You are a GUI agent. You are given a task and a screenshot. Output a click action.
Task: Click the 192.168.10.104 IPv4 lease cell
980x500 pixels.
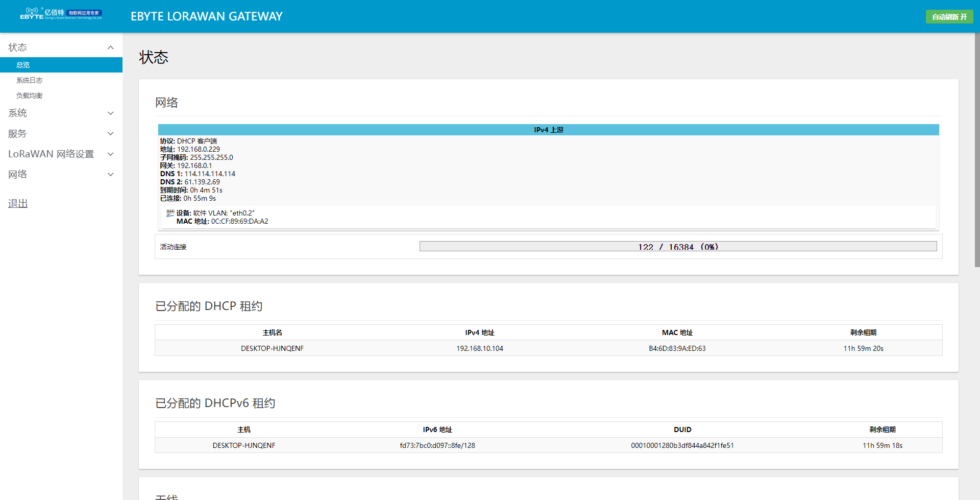point(479,348)
